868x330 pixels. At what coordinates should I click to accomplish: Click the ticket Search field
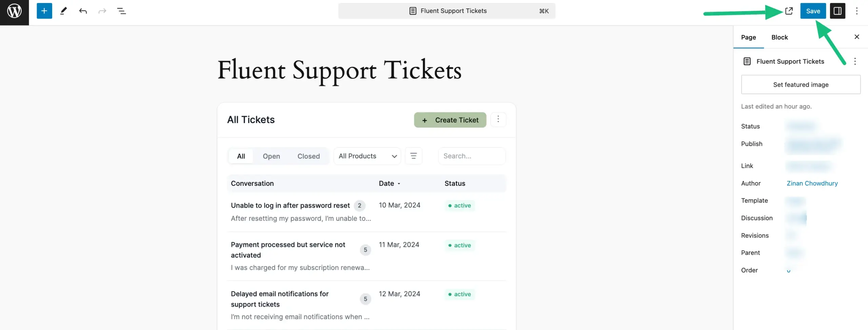pos(472,156)
